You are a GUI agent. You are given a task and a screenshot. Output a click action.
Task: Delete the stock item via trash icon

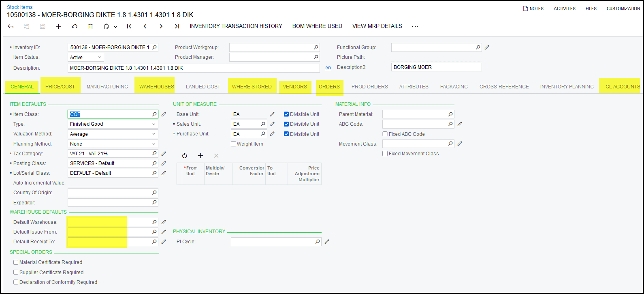(x=90, y=26)
